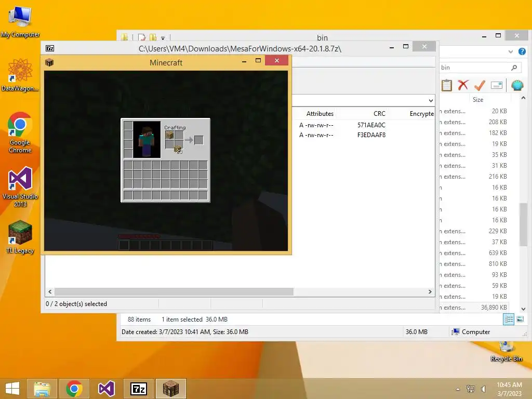Click the player head armor slot in Minecraft
The width and height of the screenshot is (532, 399).
click(x=128, y=126)
